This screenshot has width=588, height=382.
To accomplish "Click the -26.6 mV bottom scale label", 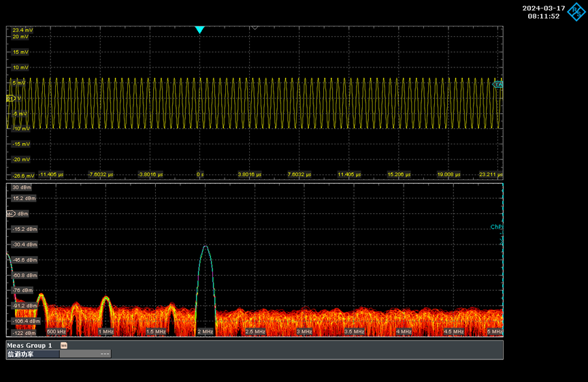I will tap(23, 176).
